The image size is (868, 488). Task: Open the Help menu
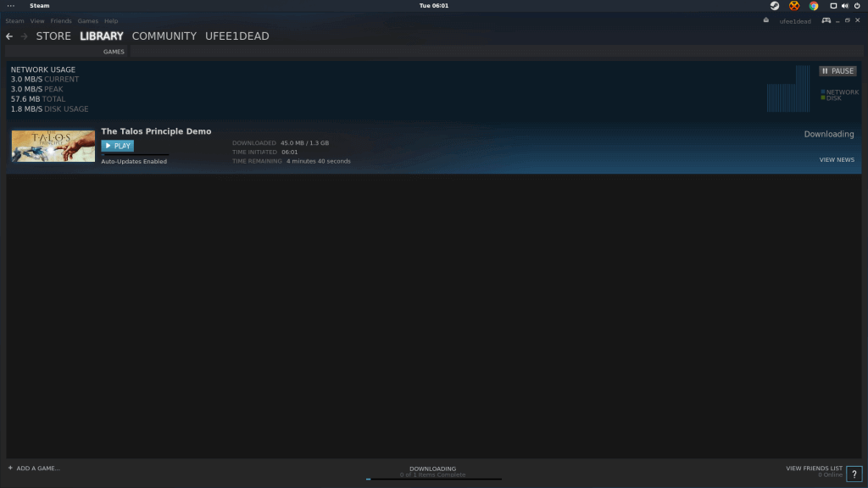(111, 21)
